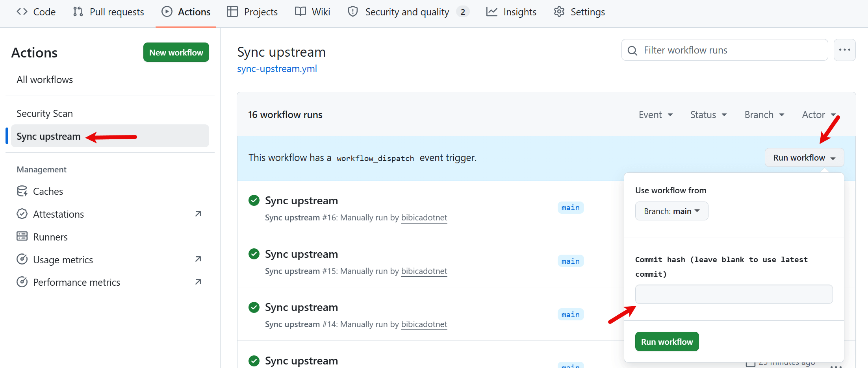Click the external link arrow beside Usage metrics
This screenshot has width=868, height=368.
(x=198, y=259)
